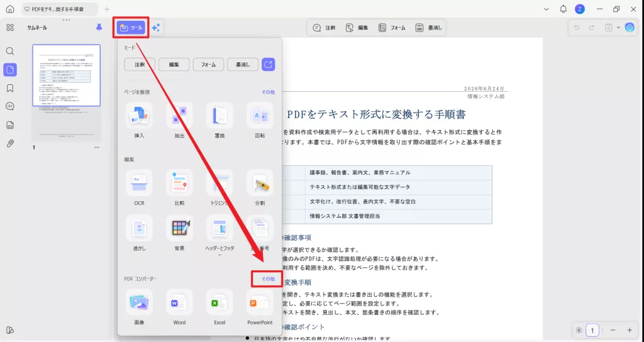Switch to 編集 tab in top toolbar
644x342 pixels.
[x=357, y=28]
